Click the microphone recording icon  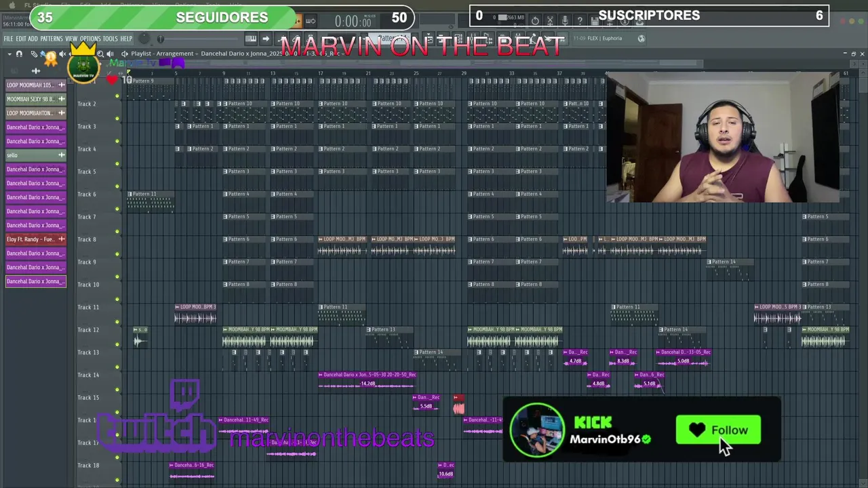tap(565, 21)
